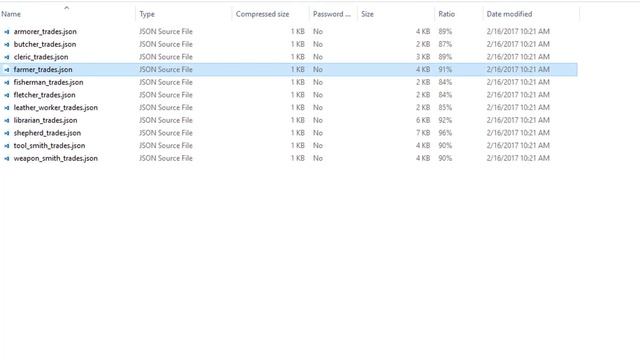Click the date modified of cleric_trades.json
The width and height of the screenshot is (640, 360).
[518, 57]
